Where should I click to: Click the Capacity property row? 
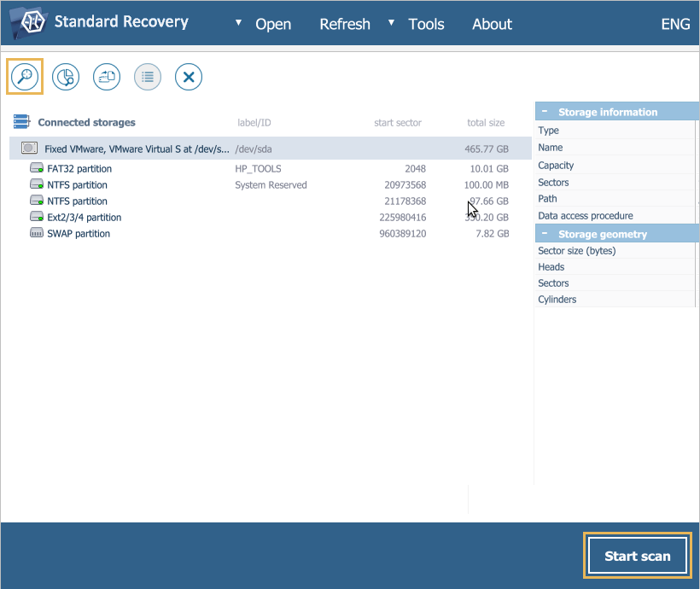point(615,165)
